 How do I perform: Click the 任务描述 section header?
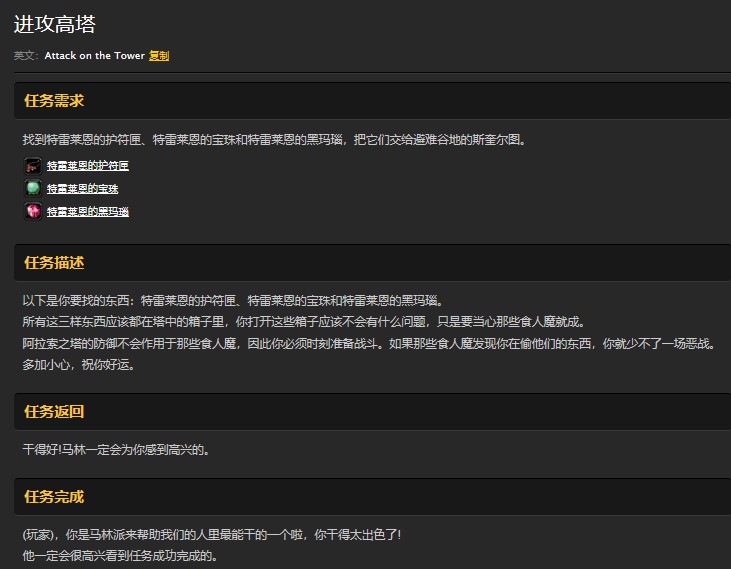pos(54,263)
